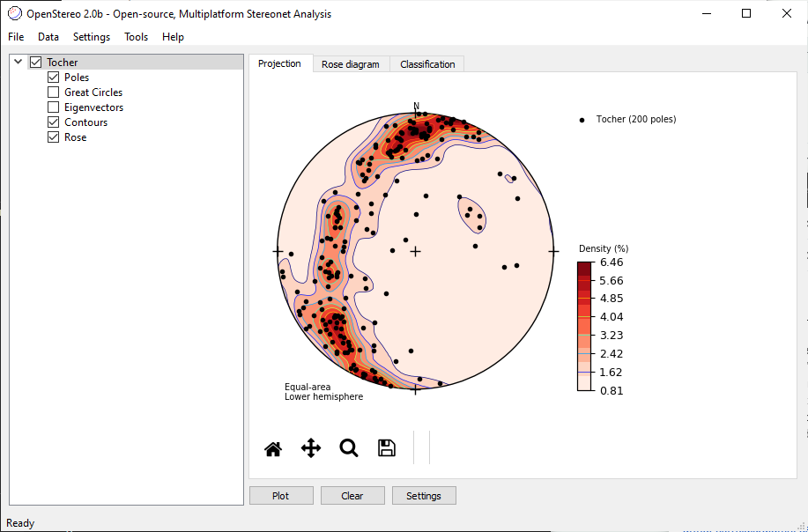
Task: Click the OpenStereo app icon in title bar
Action: click(x=16, y=13)
